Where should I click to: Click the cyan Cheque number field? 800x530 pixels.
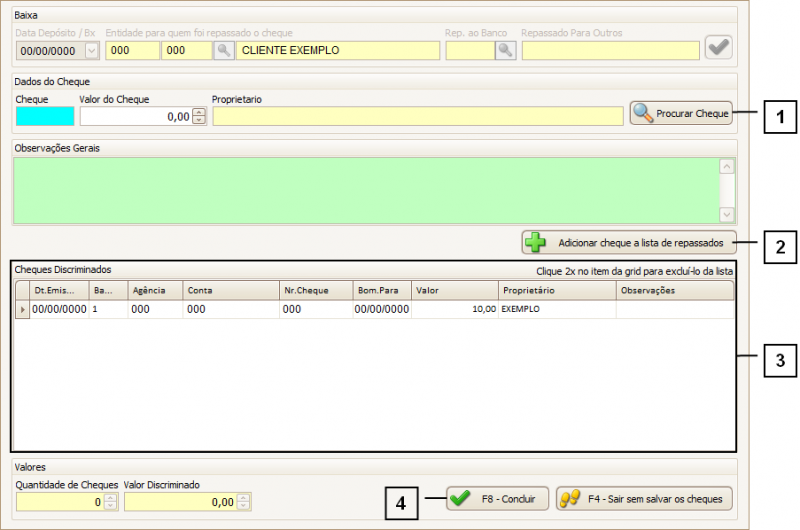[x=45, y=116]
